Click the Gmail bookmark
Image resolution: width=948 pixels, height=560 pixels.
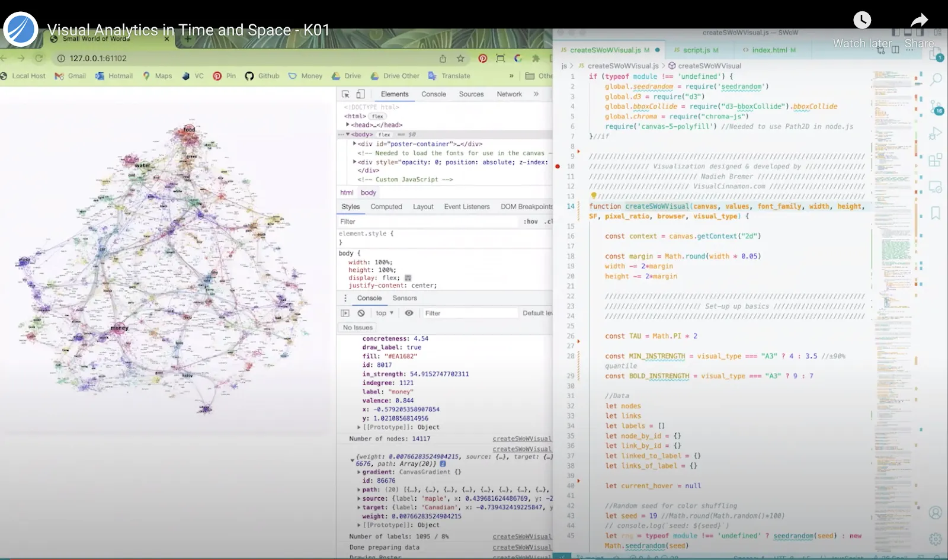71,76
